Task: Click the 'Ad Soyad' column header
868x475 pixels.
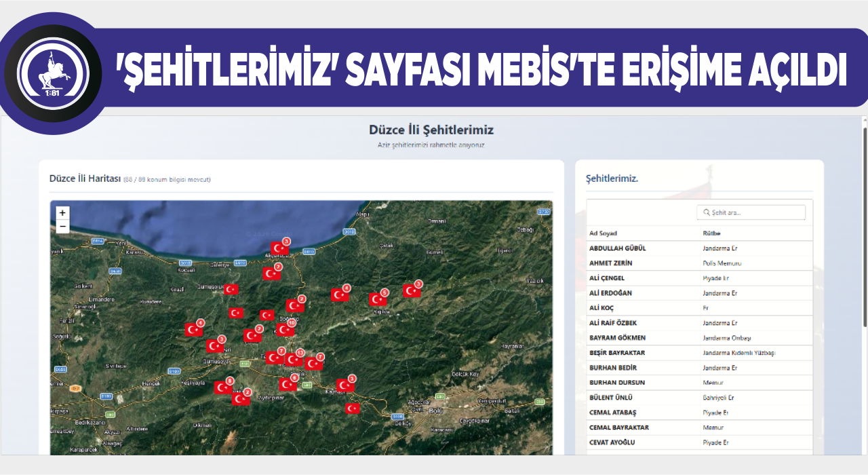Action: (x=603, y=233)
